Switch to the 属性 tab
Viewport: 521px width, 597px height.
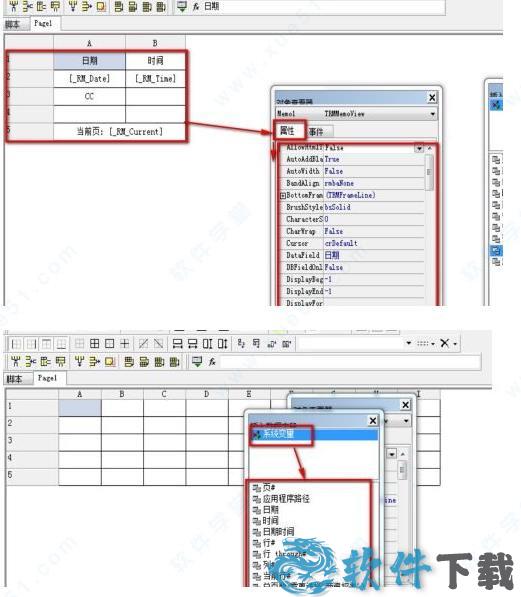click(287, 131)
